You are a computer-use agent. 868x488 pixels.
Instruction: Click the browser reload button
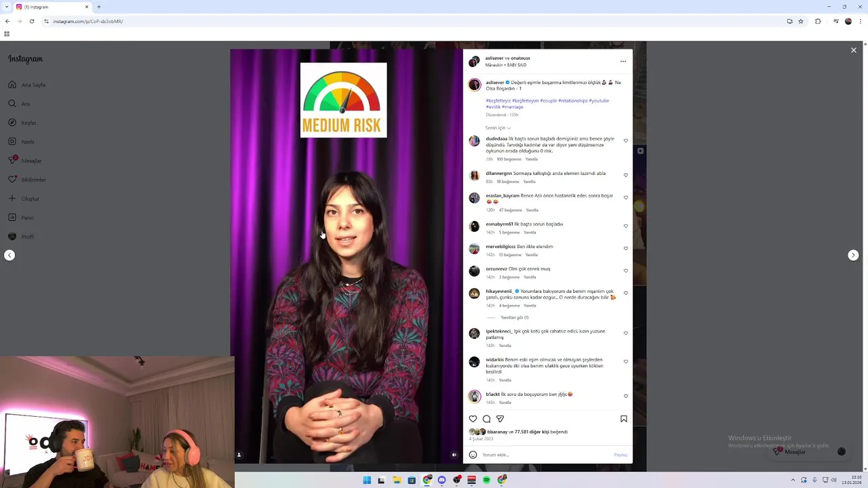point(31,21)
